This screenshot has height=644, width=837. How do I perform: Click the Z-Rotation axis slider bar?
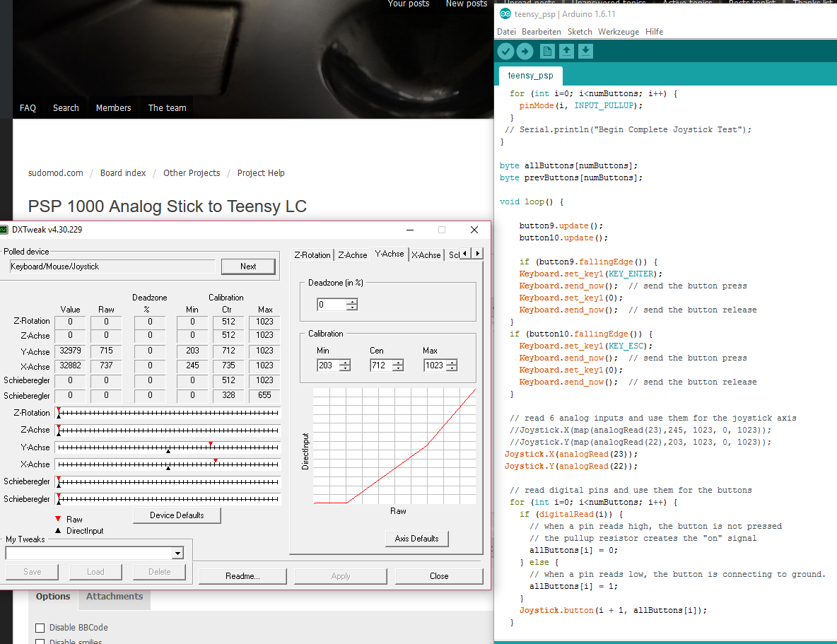pos(168,413)
